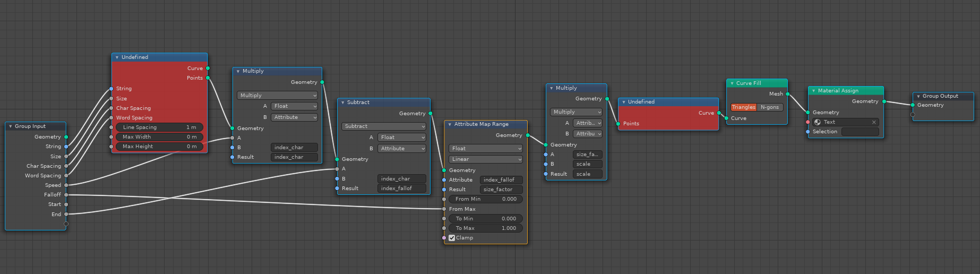
Task: Toggle the Clamp checkbox
Action: (x=452, y=238)
